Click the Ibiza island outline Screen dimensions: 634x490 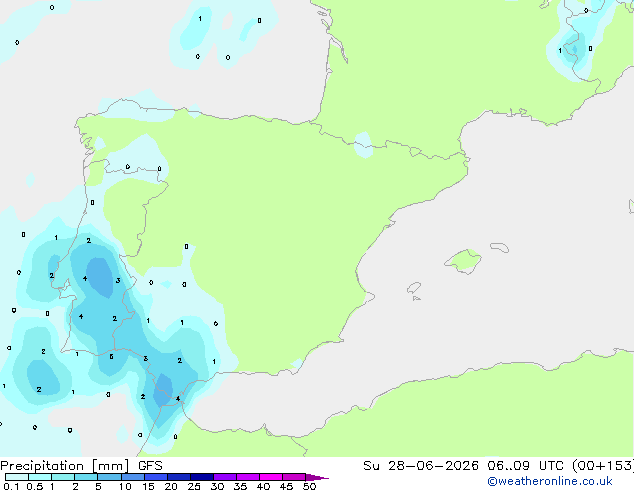pyautogui.click(x=414, y=288)
